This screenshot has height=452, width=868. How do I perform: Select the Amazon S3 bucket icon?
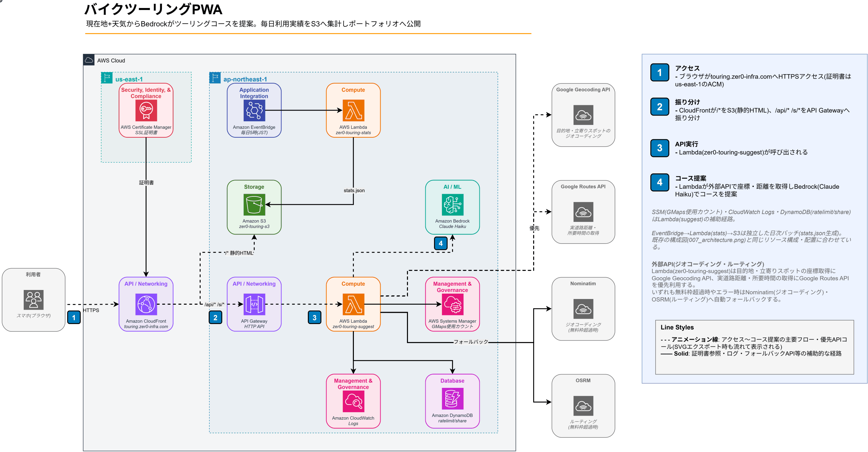[x=254, y=204]
